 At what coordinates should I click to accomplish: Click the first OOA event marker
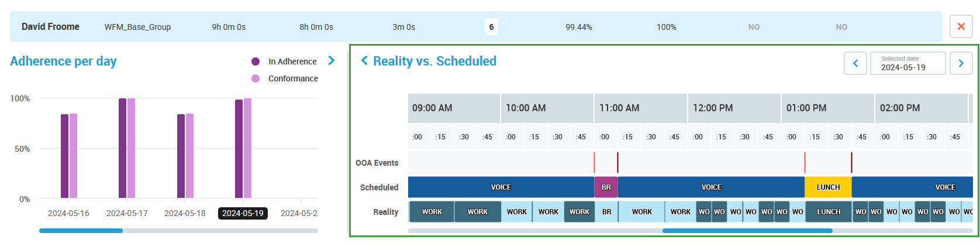pyautogui.click(x=595, y=162)
